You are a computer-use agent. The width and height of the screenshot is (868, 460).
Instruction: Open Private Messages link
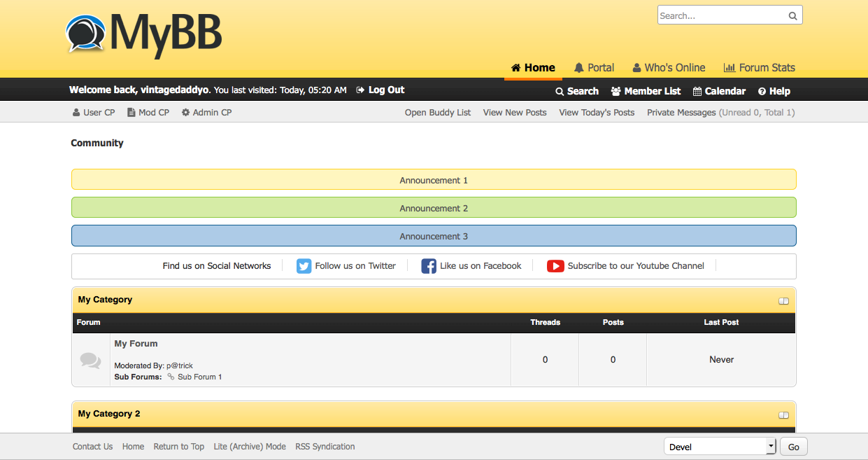[681, 113]
